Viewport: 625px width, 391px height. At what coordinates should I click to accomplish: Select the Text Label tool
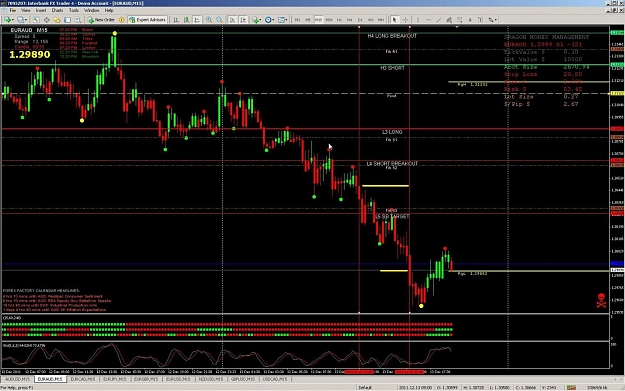coord(480,20)
